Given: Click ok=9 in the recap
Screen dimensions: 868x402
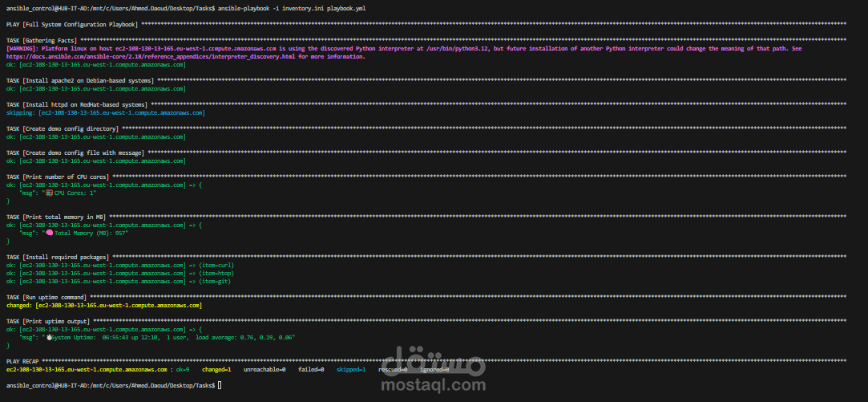Looking at the screenshot, I should click(184, 369).
